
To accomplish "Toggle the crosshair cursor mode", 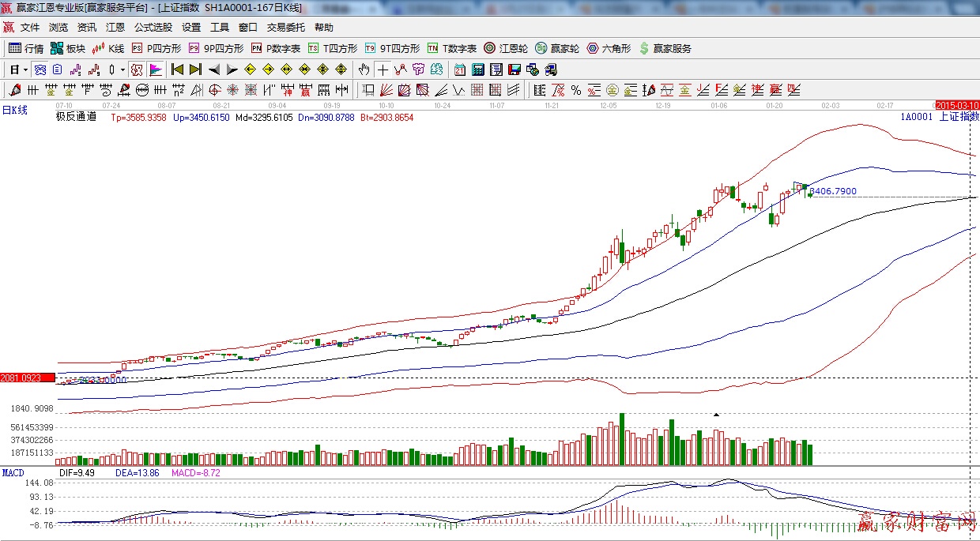I will click(383, 70).
